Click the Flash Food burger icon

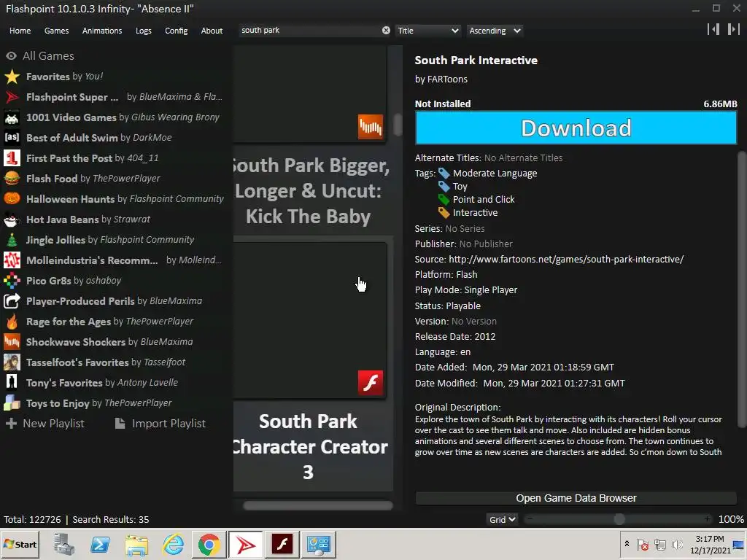[12, 178]
